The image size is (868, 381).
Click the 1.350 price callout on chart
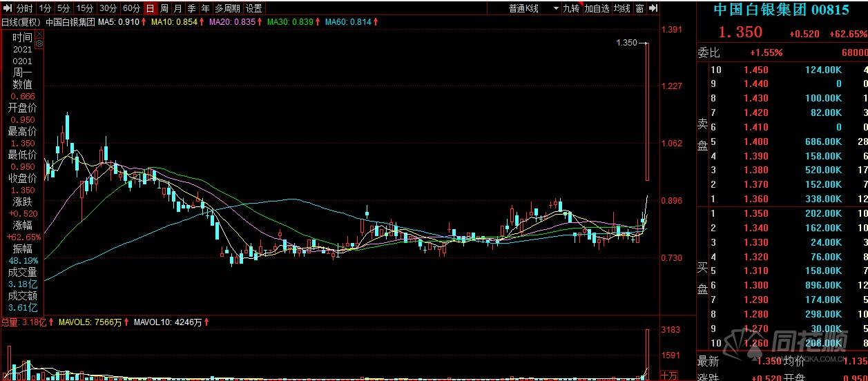626,43
